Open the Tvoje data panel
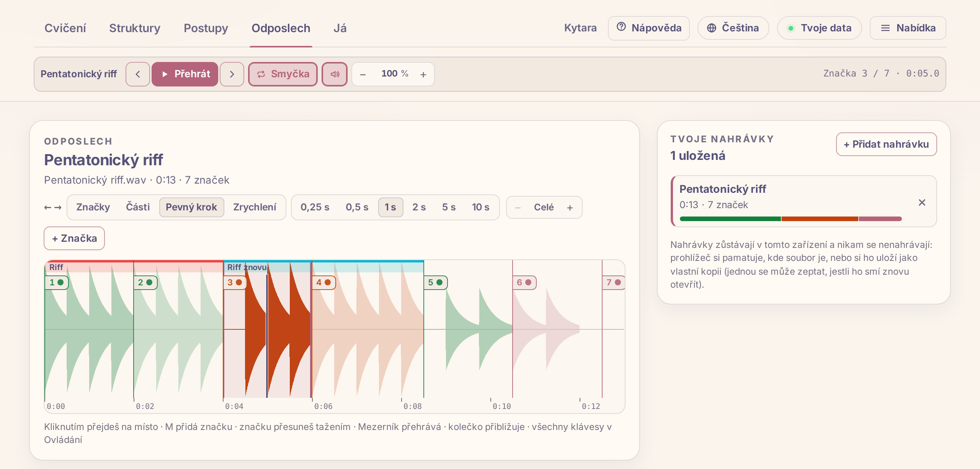Image resolution: width=980 pixels, height=469 pixels. 820,28
